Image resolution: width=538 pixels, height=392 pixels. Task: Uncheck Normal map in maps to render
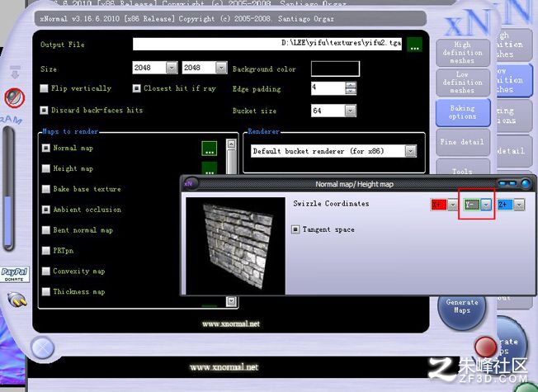[x=45, y=148]
